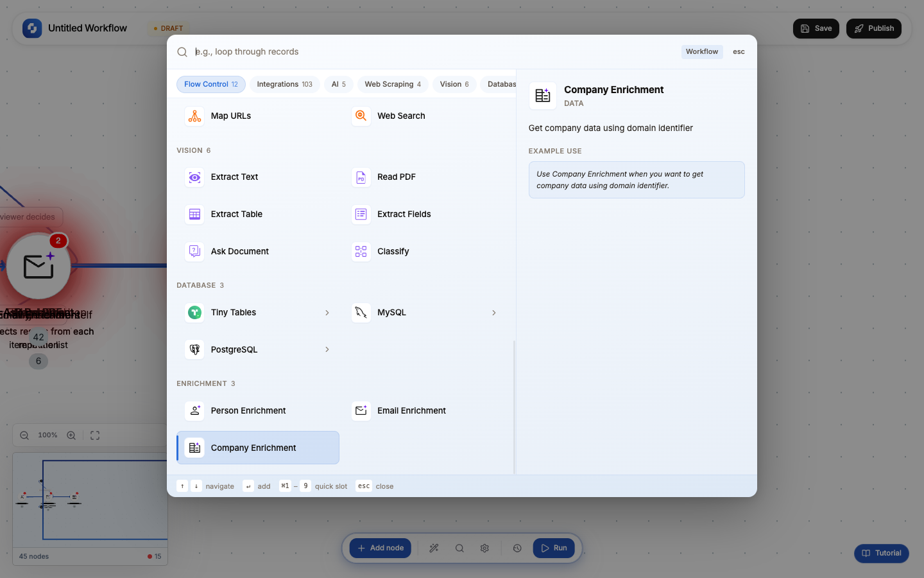Click the Untitled Workflow title
The height and width of the screenshot is (578, 924).
(x=87, y=28)
